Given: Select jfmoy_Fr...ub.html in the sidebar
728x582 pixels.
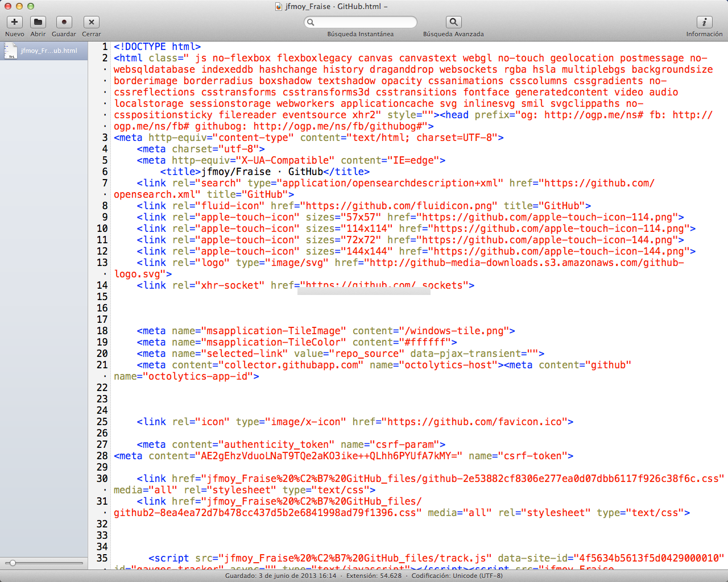Looking at the screenshot, I should (x=44, y=51).
